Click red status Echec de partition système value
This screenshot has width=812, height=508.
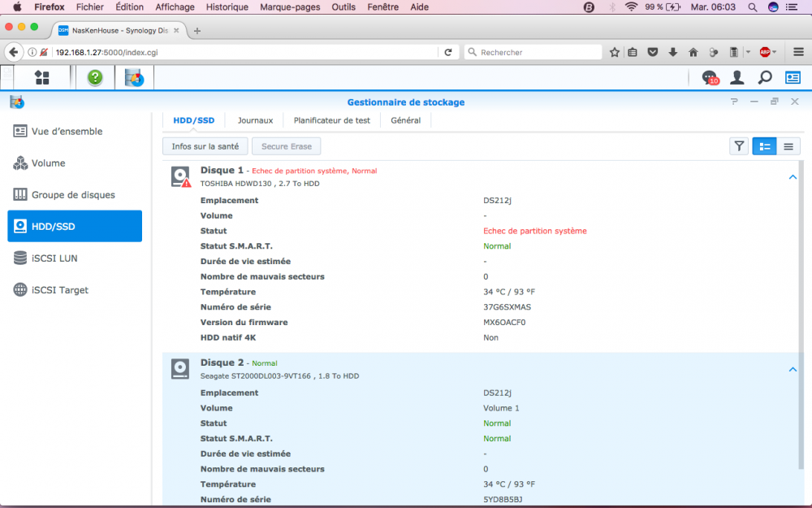click(535, 231)
